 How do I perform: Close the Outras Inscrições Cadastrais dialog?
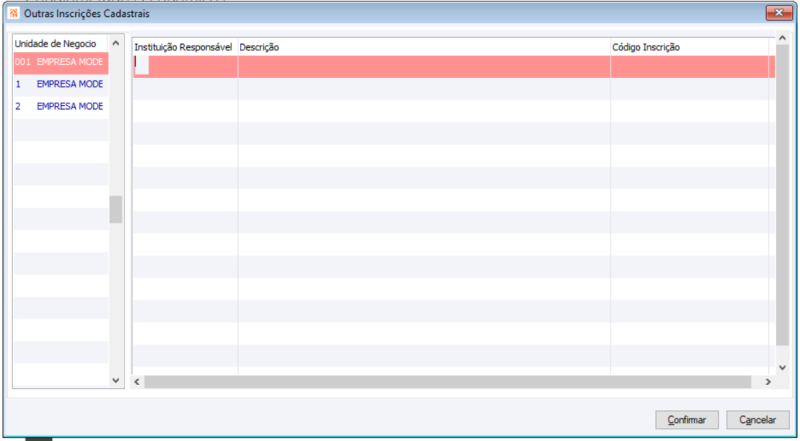pos(779,13)
